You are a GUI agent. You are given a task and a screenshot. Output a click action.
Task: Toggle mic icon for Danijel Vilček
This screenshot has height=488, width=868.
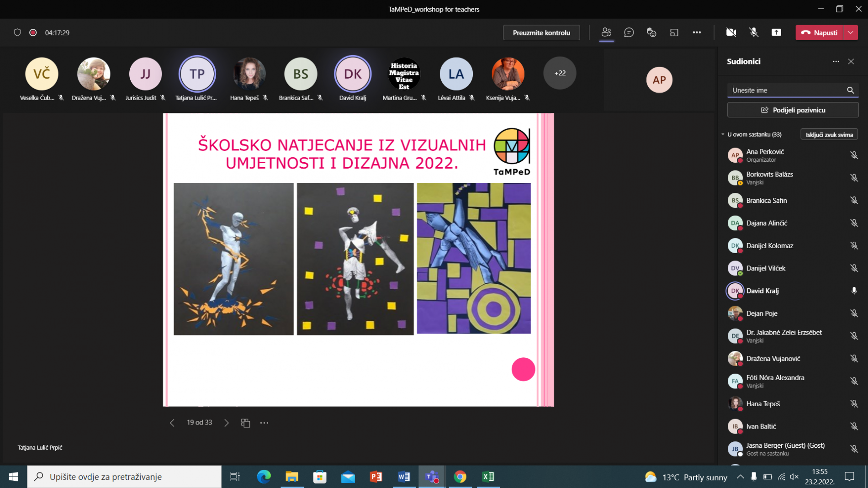tap(854, 268)
